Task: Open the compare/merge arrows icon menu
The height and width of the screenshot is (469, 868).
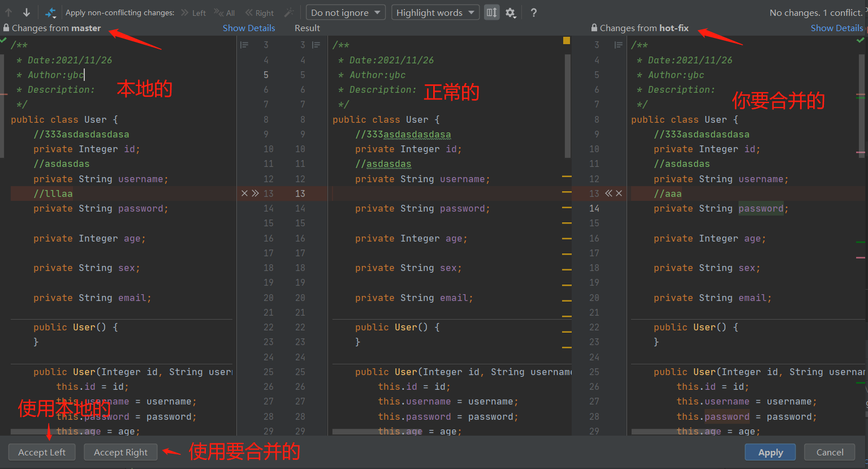Action: [50, 12]
